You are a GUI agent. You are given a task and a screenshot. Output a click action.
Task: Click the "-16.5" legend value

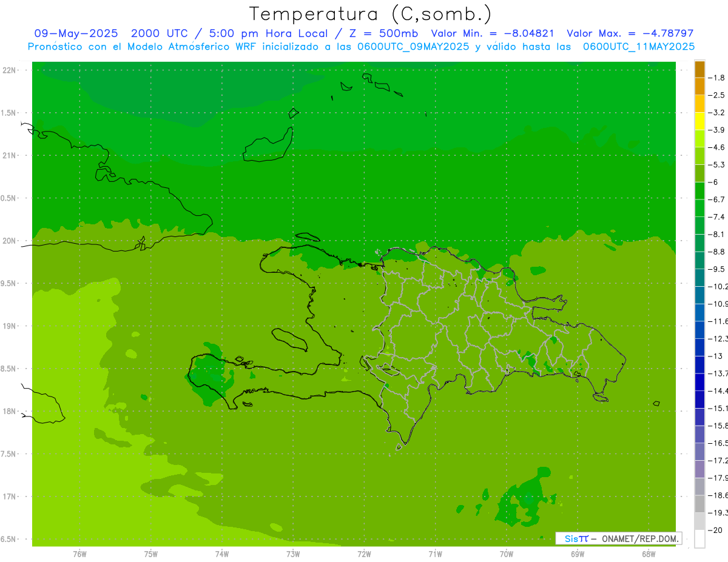(x=718, y=443)
